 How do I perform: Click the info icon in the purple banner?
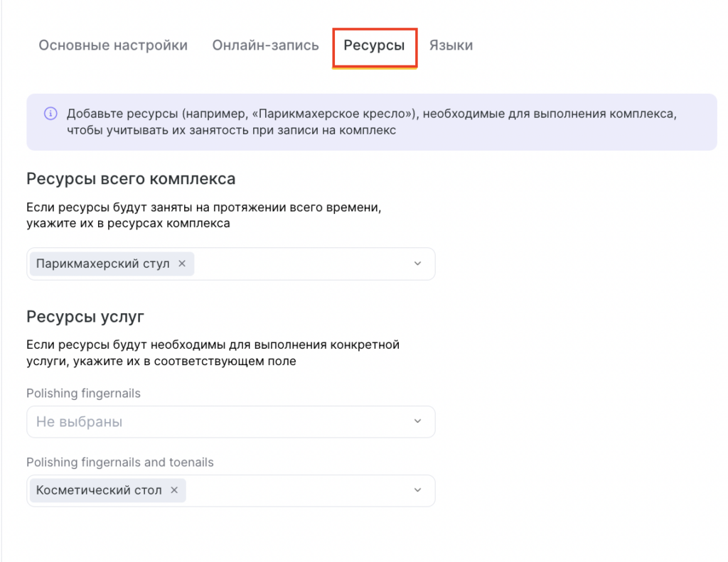50,113
